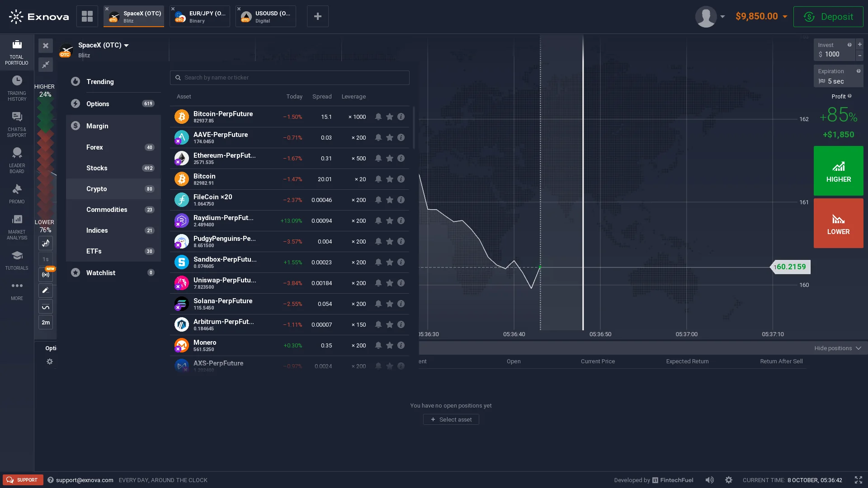Select the chart type tool
Screen dimensions: 868x488
(x=46, y=244)
